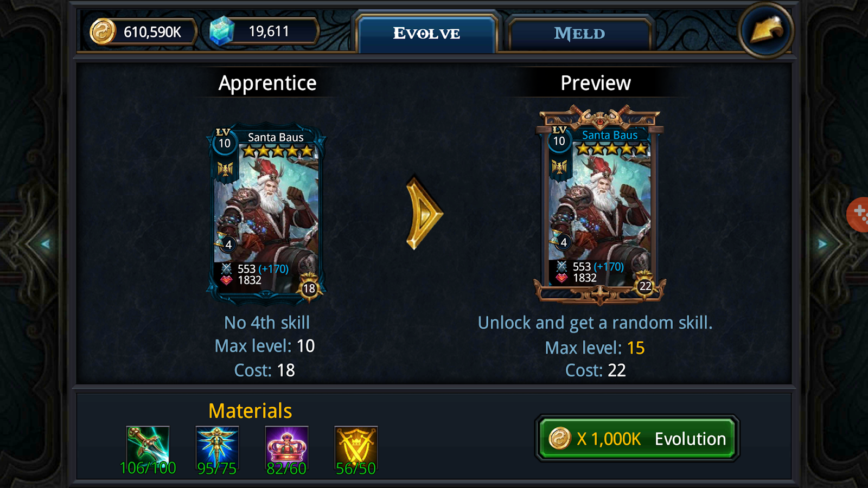Open the Meld tab

(x=579, y=34)
